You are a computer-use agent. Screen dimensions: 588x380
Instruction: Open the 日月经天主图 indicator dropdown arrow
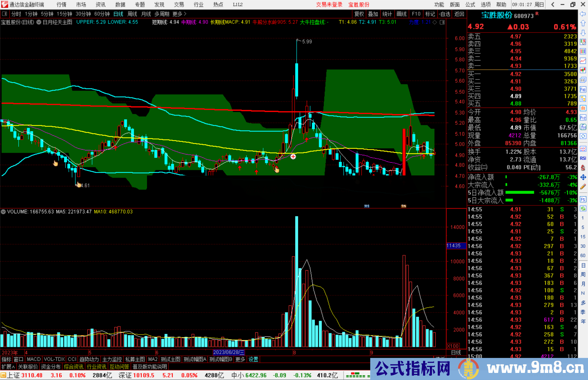click(39, 22)
